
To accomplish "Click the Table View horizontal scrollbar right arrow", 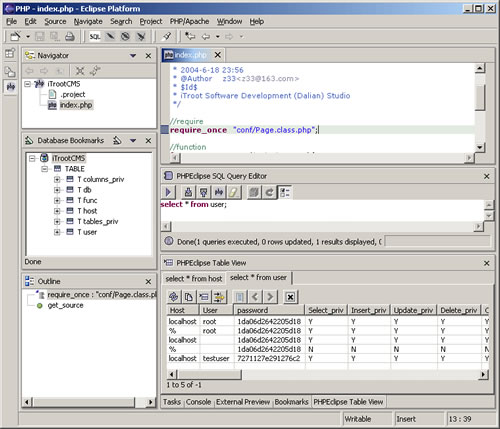I will [x=483, y=375].
